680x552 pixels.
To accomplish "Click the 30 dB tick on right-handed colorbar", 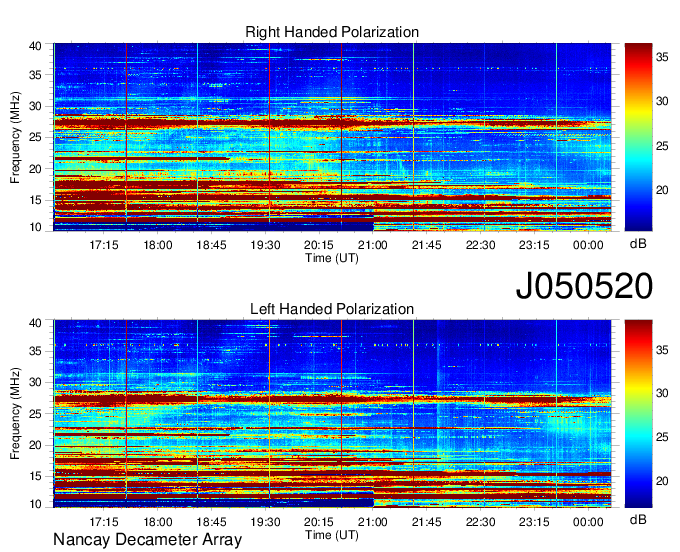I will tap(662, 101).
